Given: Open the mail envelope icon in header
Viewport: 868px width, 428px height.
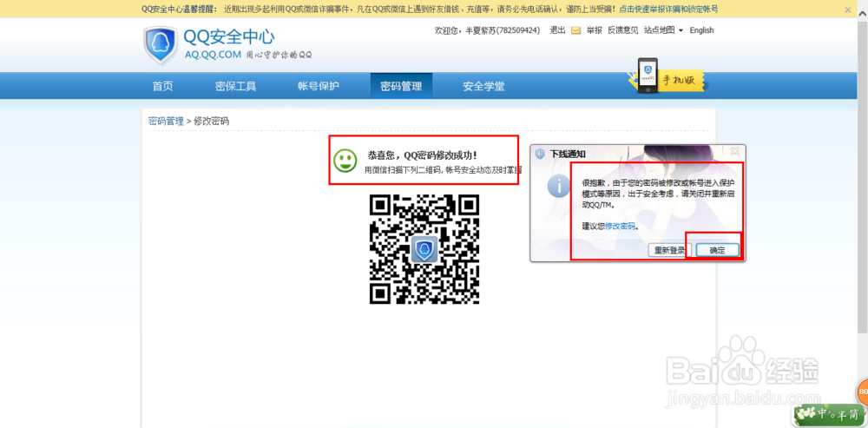Looking at the screenshot, I should pyautogui.click(x=575, y=30).
